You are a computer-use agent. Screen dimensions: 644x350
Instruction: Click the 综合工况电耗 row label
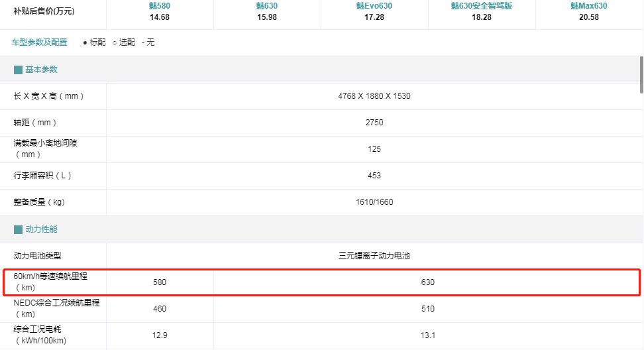(x=40, y=335)
